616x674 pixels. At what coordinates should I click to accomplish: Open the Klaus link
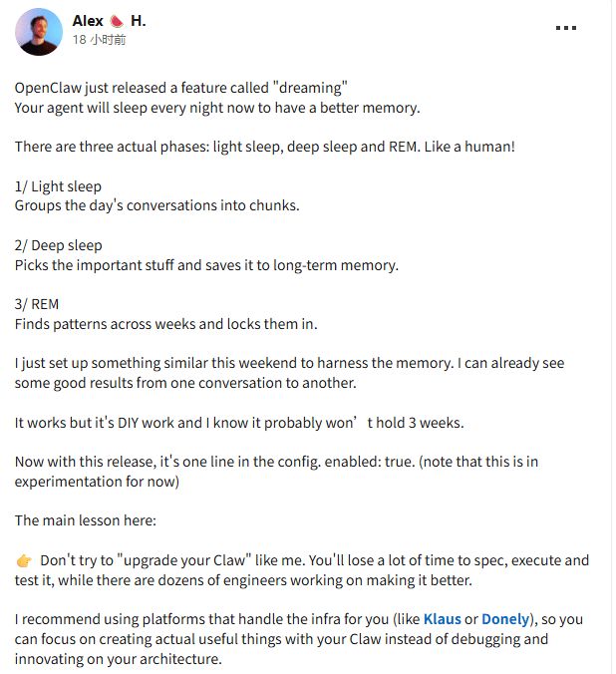coord(442,619)
